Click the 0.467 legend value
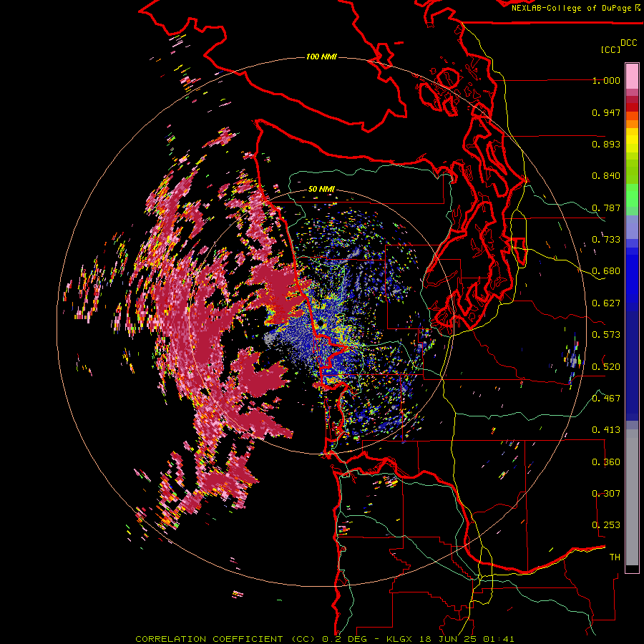 click(x=606, y=398)
